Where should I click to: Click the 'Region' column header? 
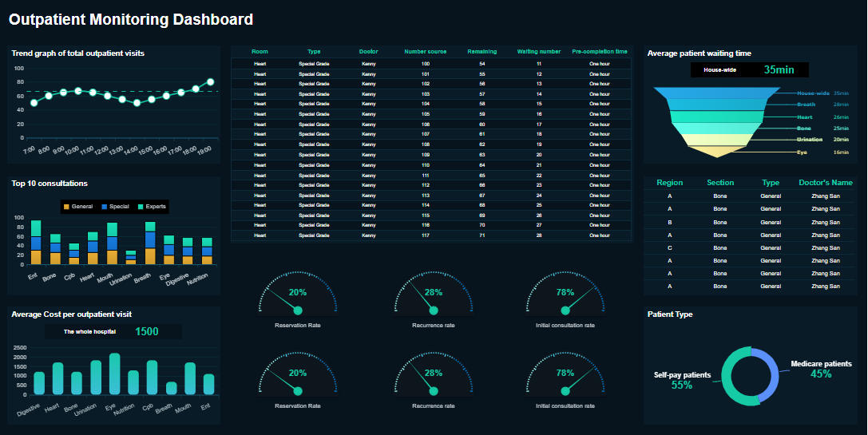pos(669,183)
